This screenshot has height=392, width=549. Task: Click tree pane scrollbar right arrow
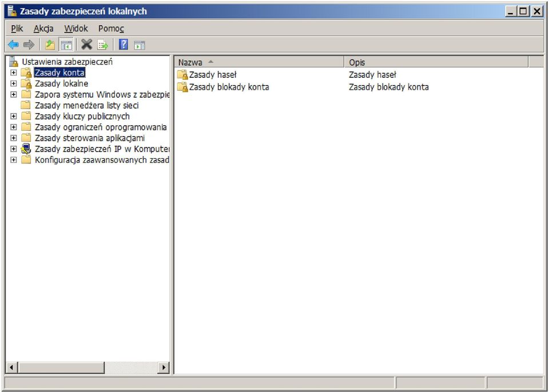point(163,367)
